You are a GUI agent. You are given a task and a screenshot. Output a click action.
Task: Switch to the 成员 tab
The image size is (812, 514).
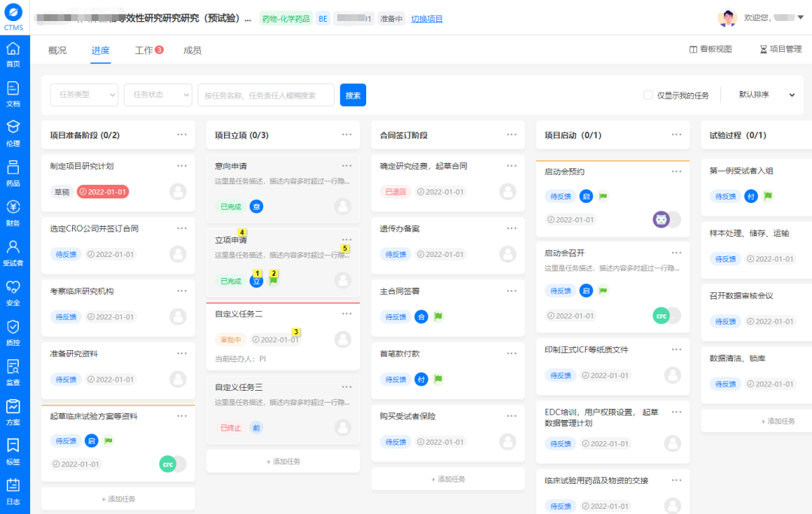tap(192, 50)
